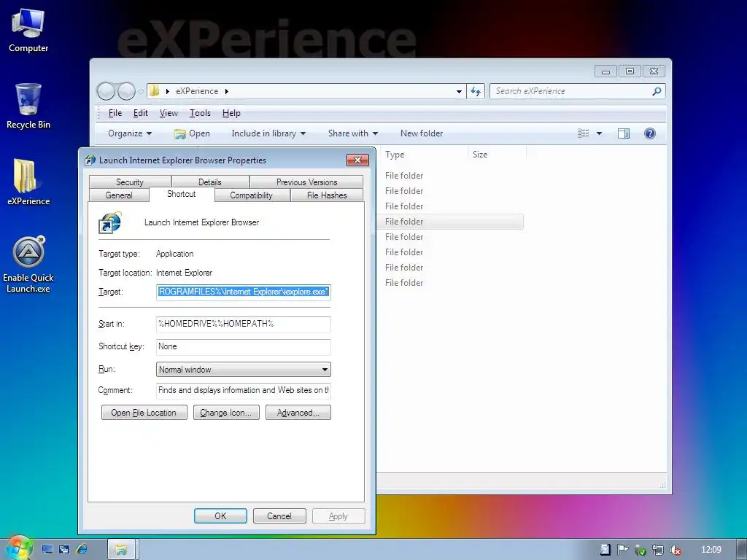
Task: Click the clock showing 12:09
Action: pyautogui.click(x=711, y=550)
